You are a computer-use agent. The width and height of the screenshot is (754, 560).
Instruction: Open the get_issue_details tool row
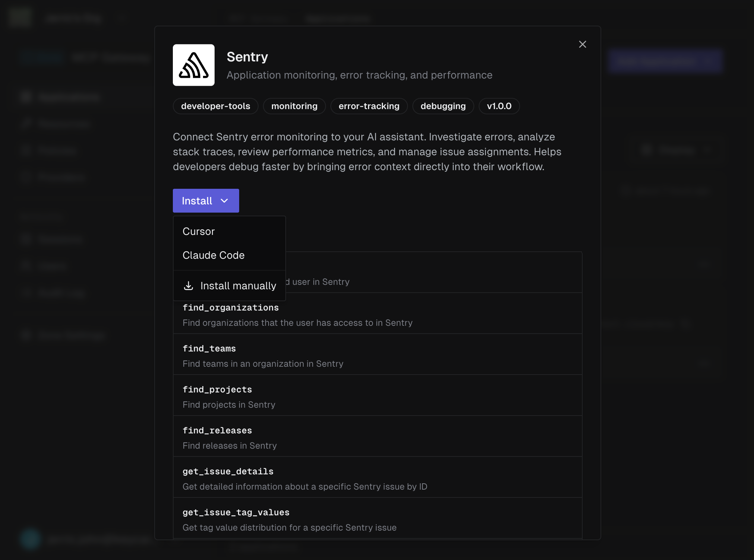tap(377, 478)
